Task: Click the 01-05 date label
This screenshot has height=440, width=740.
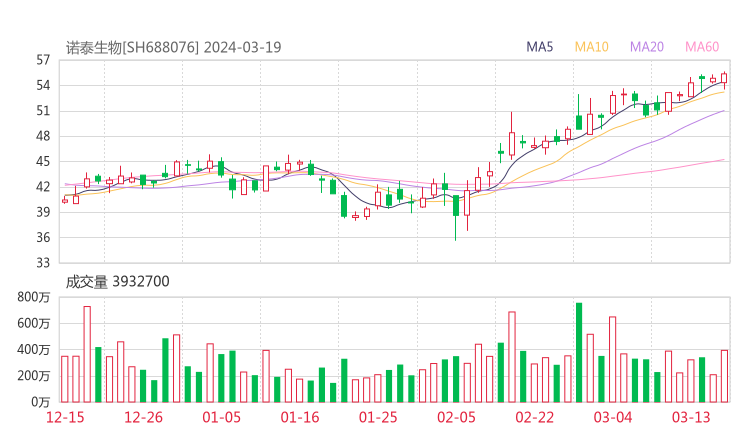Action: 221,417
